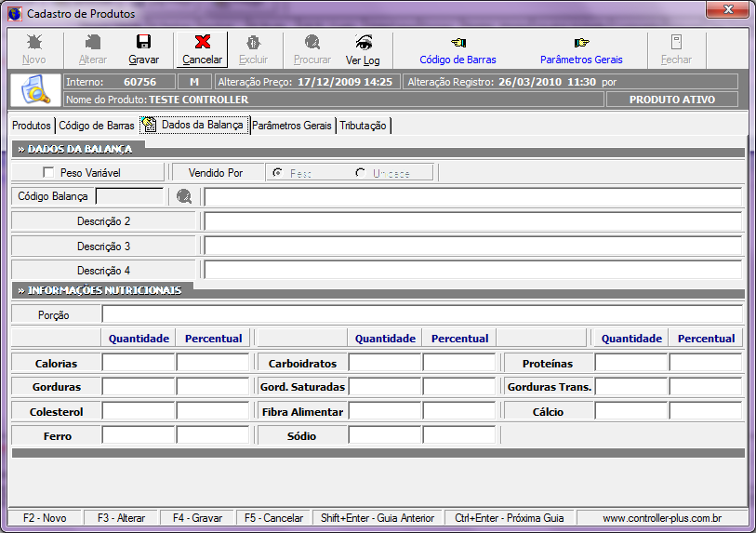Click the Excluir toolbar icon
The image size is (756, 533).
[x=253, y=43]
